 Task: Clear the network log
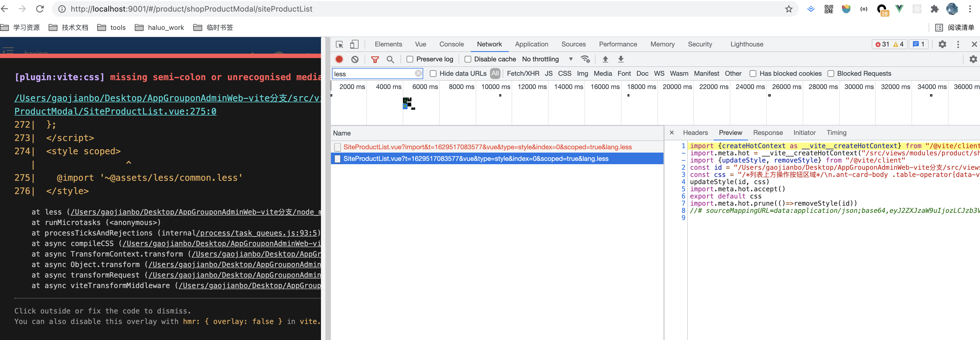coord(355,59)
